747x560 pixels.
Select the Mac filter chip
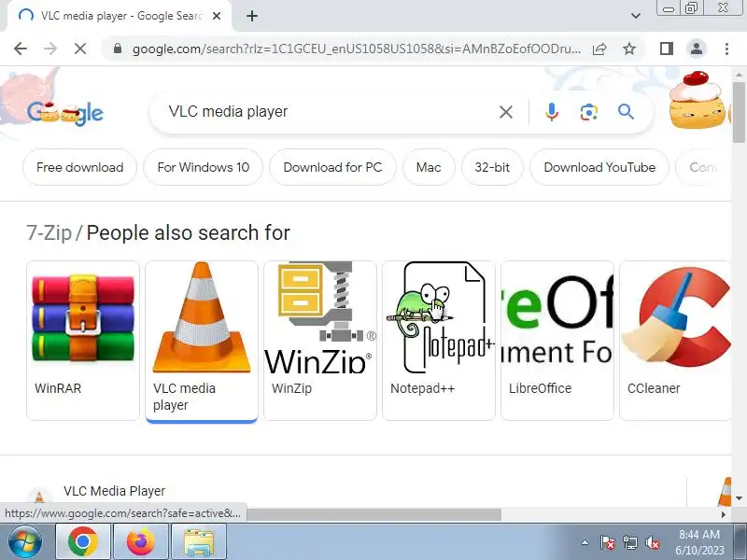(x=429, y=168)
